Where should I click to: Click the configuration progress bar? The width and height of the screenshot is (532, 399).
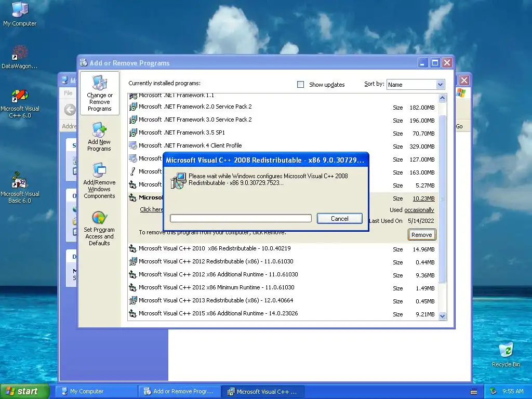(241, 218)
